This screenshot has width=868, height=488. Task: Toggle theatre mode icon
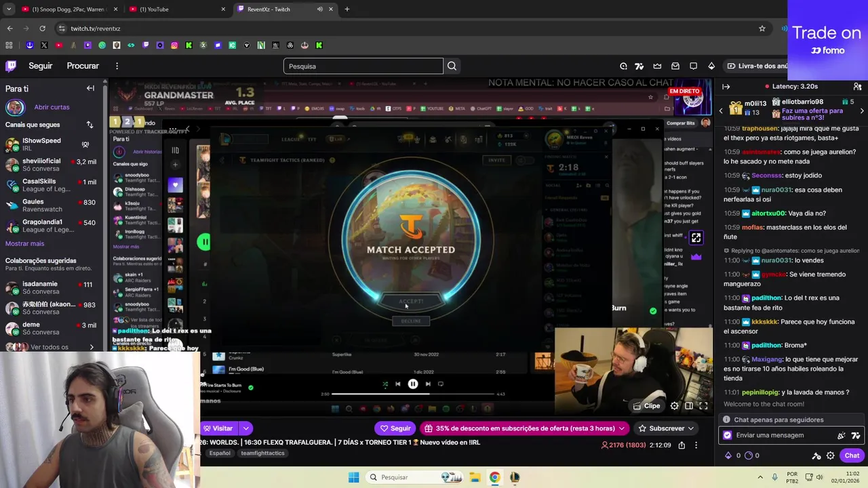click(688, 406)
